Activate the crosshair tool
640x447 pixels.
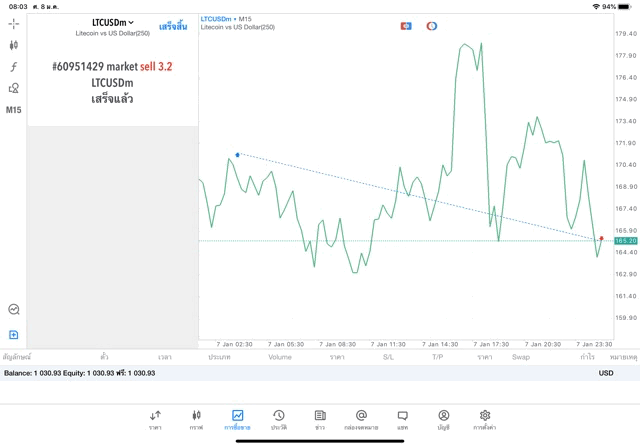point(13,24)
